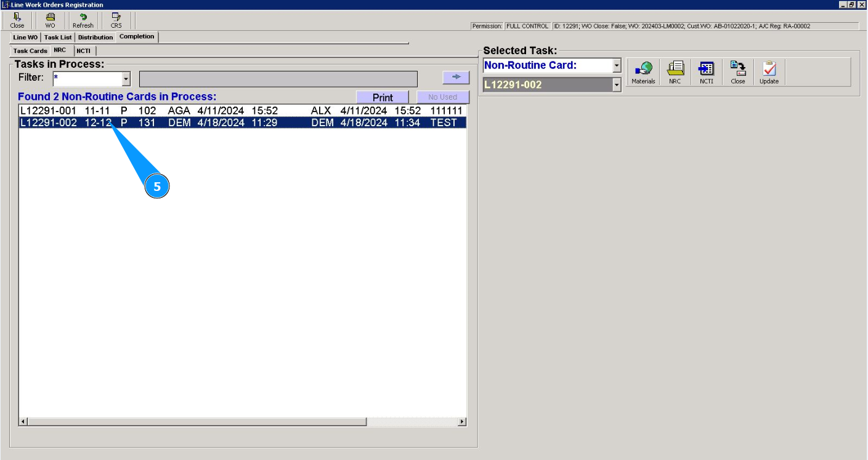Open the L12291-002 card number dropdown
This screenshot has width=868, height=460.
617,85
